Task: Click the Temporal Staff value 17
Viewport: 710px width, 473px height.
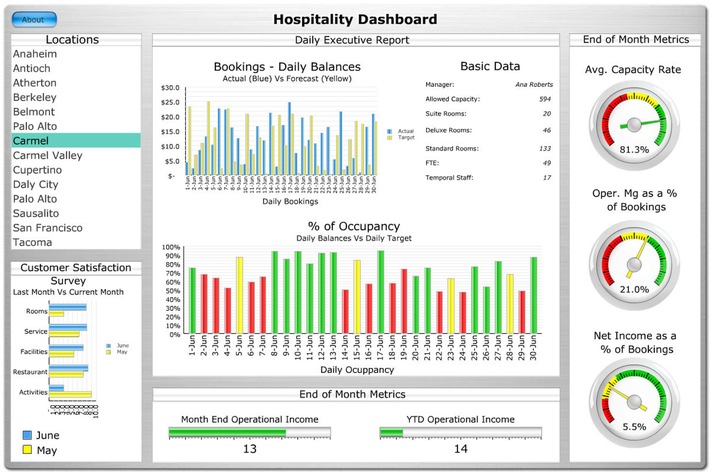Action: (x=547, y=177)
